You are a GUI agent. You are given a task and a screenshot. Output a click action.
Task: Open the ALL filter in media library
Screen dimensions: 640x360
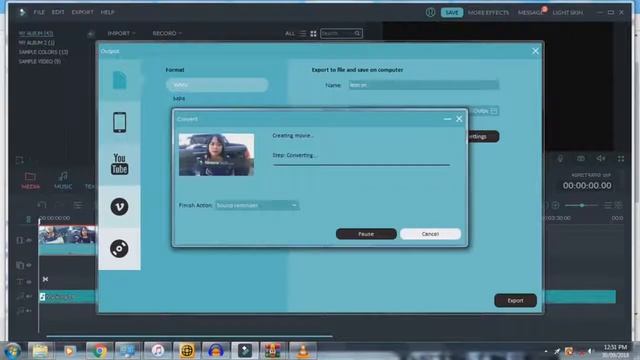[x=289, y=33]
